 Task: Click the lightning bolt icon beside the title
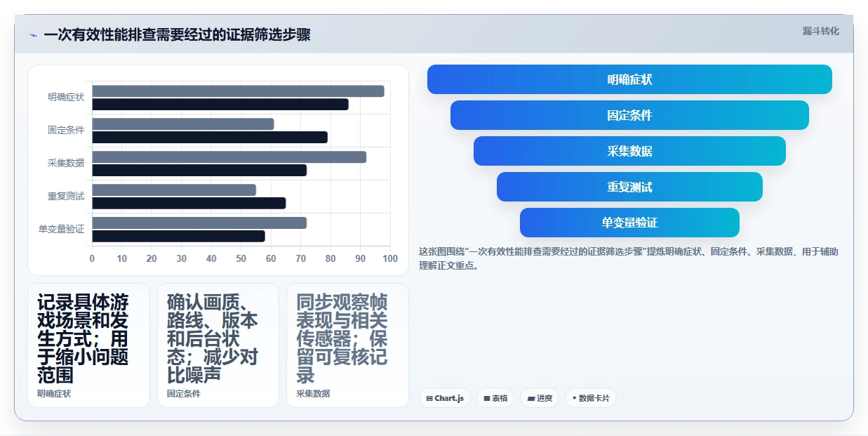(33, 35)
